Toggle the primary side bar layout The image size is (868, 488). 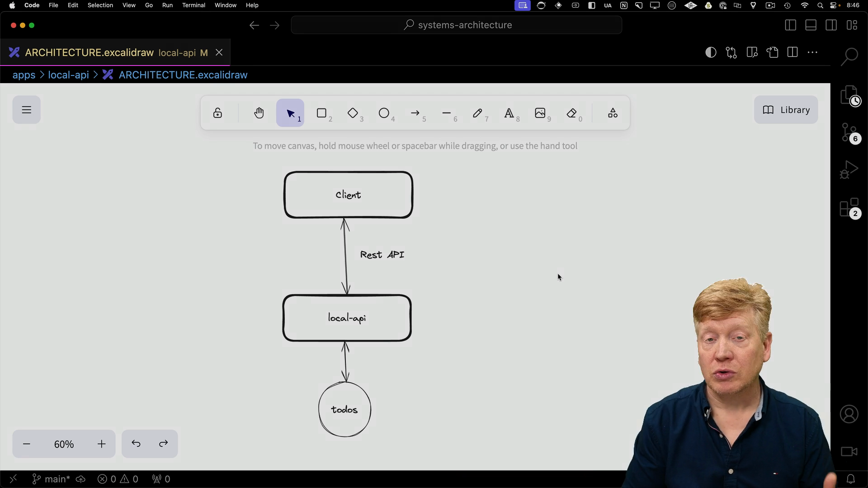[x=790, y=25]
